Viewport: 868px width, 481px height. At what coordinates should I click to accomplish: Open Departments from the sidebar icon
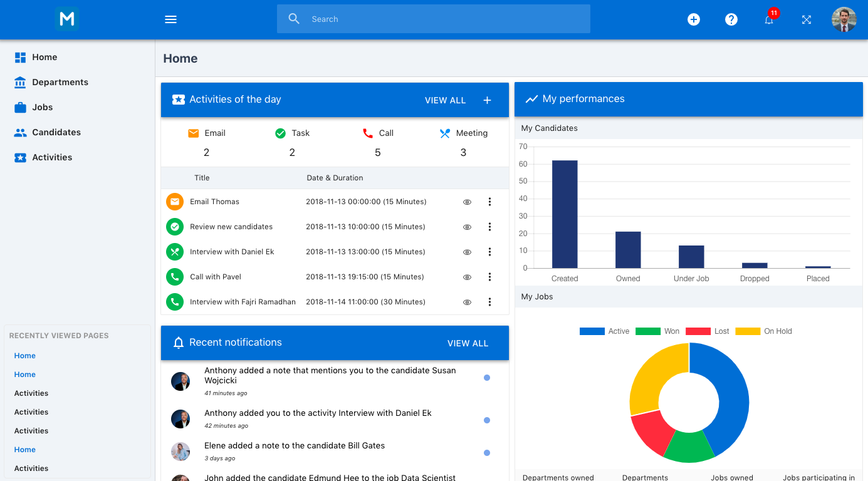pos(19,82)
